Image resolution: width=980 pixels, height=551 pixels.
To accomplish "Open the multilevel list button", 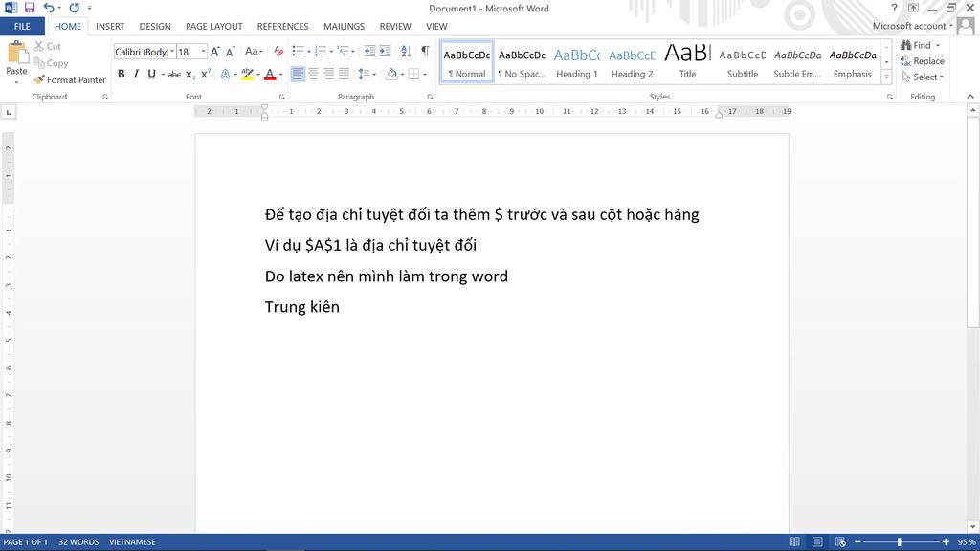I will pyautogui.click(x=344, y=52).
